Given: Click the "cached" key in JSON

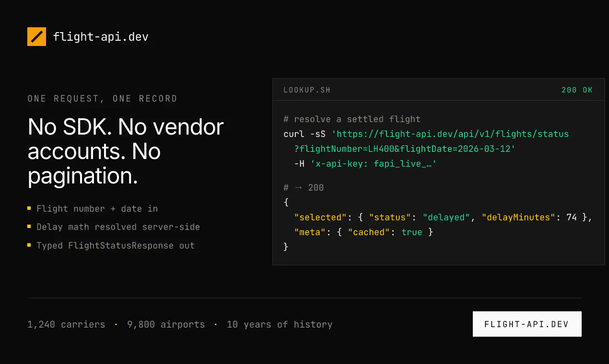Looking at the screenshot, I should pos(369,232).
